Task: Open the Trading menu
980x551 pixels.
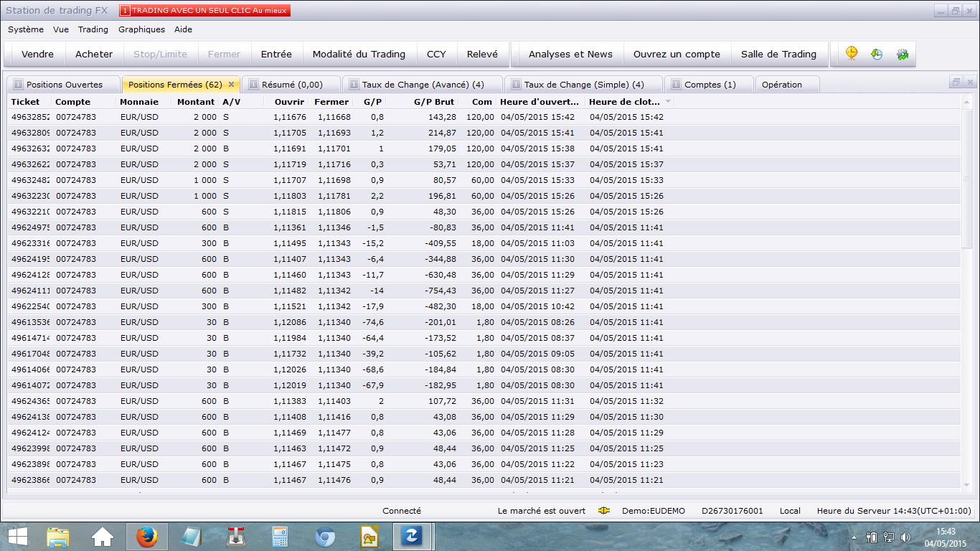Action: 93,29
